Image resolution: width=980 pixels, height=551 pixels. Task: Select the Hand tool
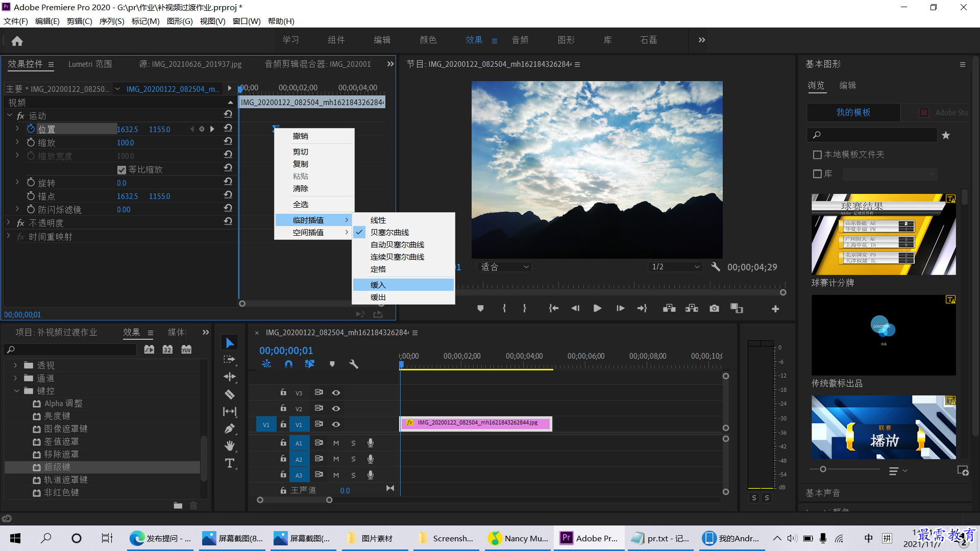(x=230, y=446)
